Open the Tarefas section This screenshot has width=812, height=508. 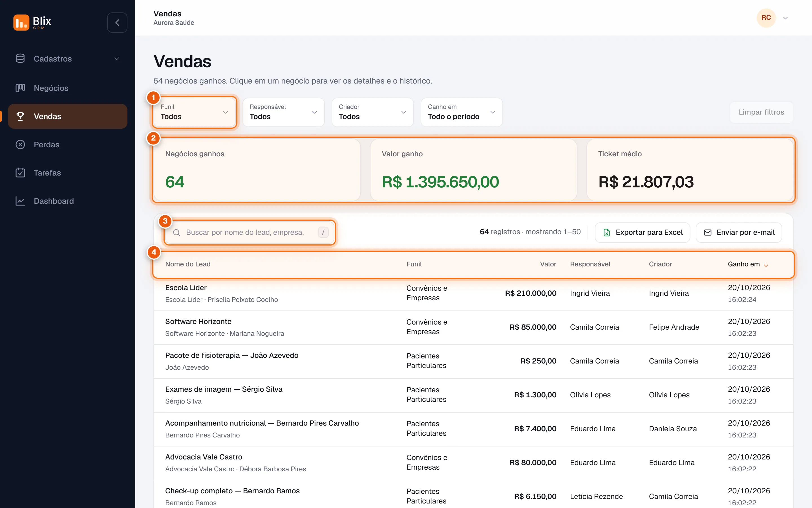(67, 173)
